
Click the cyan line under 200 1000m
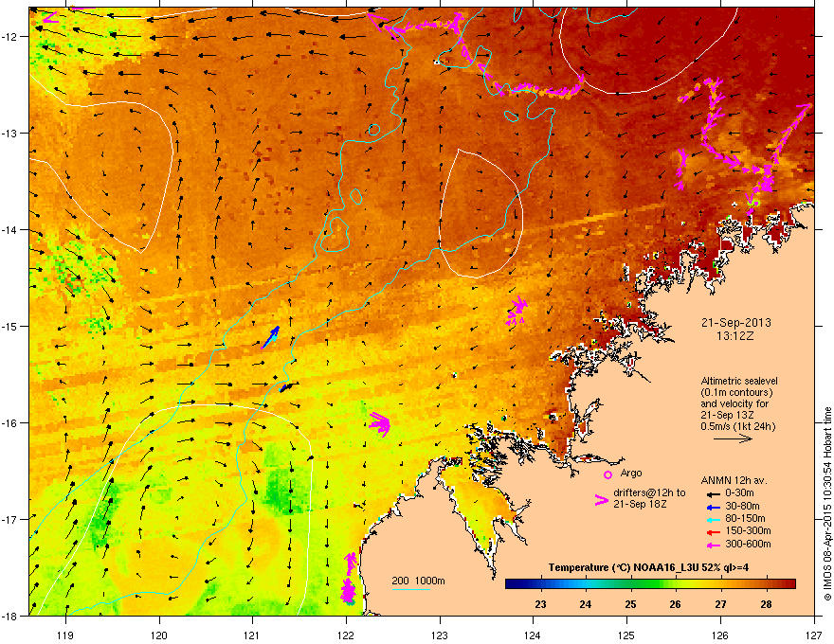pyautogui.click(x=410, y=589)
